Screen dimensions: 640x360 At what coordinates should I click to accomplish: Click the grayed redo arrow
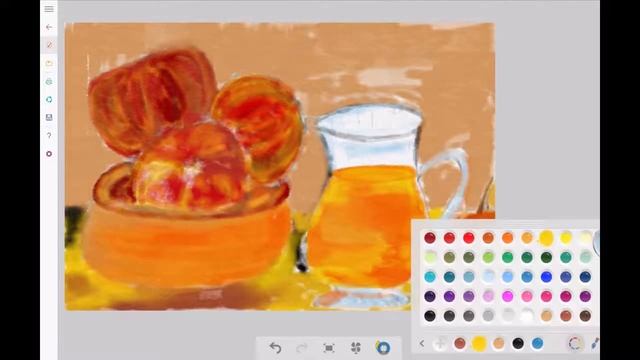coord(302,348)
